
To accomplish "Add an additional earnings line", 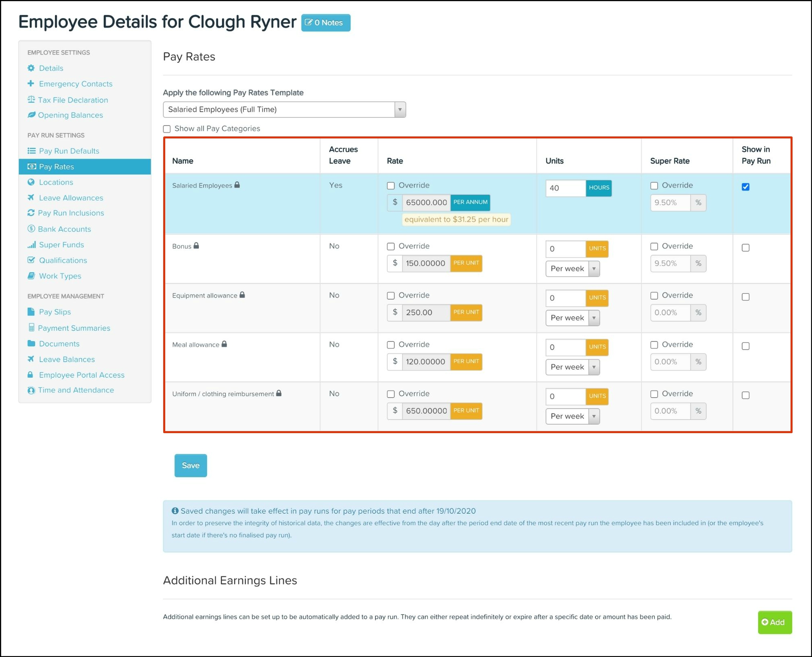I will 774,622.
